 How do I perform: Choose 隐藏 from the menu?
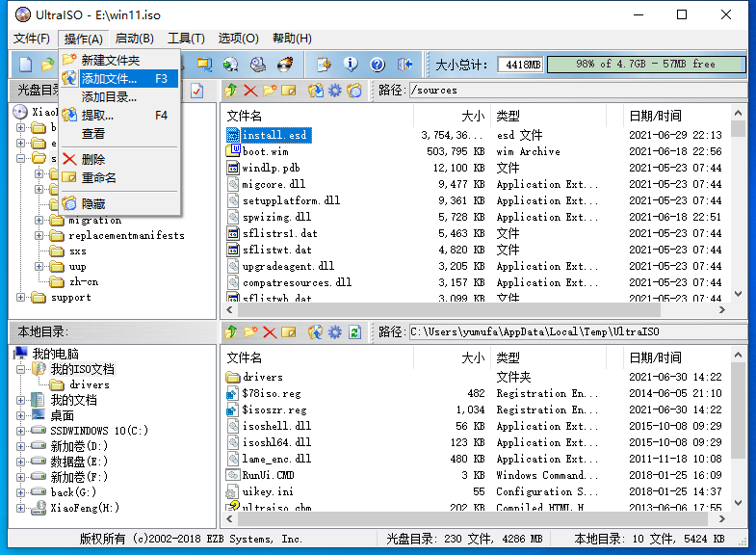[x=119, y=204]
